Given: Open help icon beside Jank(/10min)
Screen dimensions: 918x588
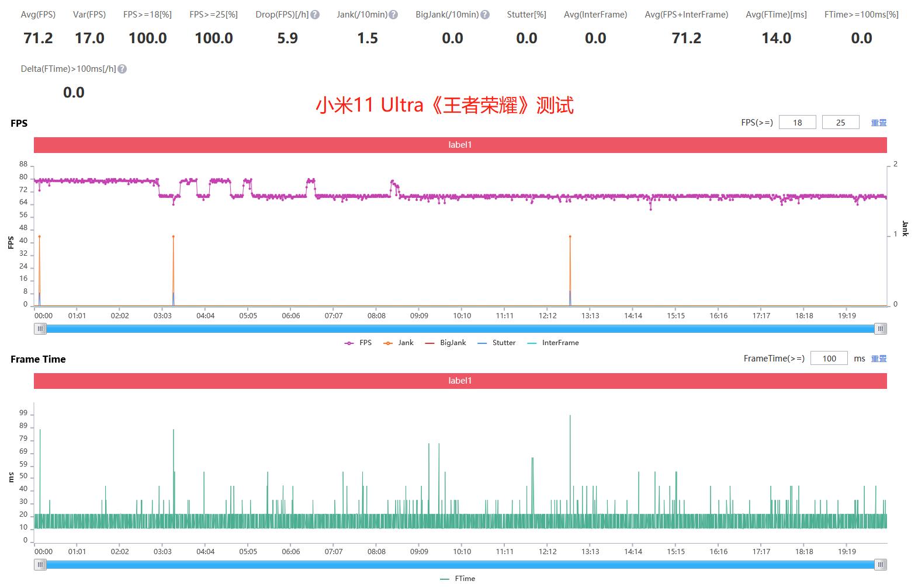Looking at the screenshot, I should click(393, 15).
